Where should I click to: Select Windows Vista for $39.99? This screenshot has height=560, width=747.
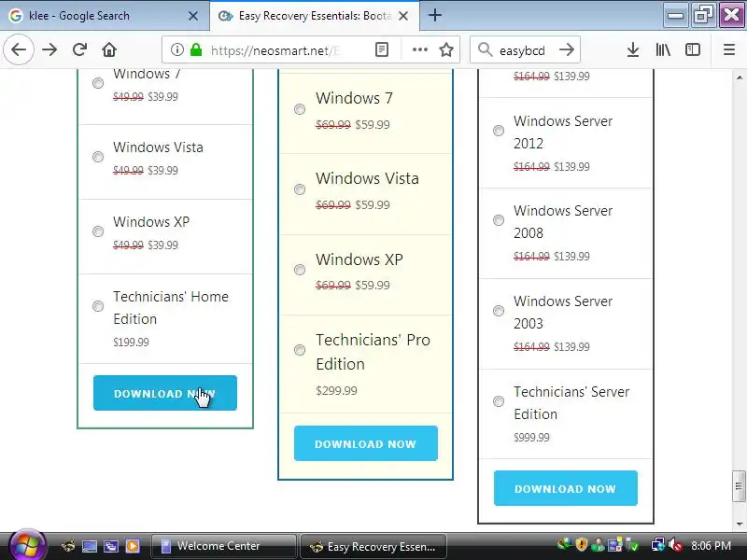pos(98,157)
